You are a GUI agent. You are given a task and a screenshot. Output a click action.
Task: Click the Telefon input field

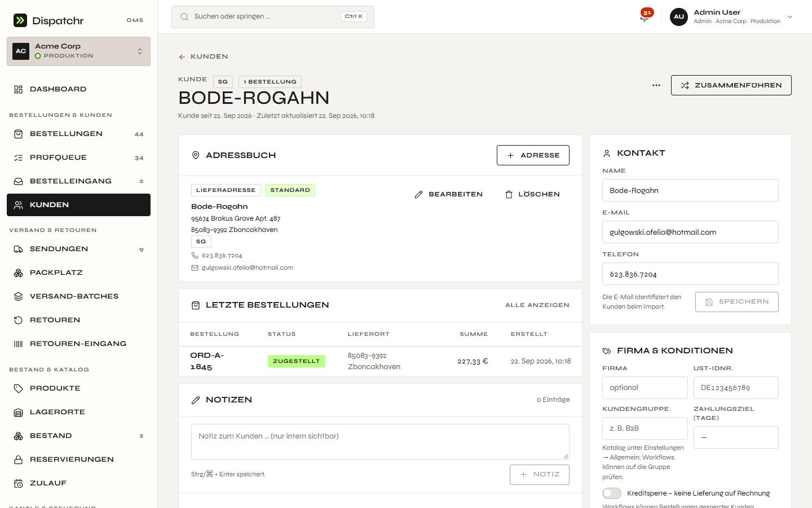coord(690,274)
